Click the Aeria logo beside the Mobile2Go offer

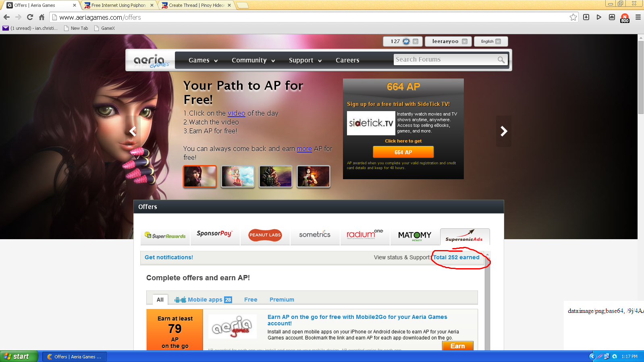pos(233,327)
